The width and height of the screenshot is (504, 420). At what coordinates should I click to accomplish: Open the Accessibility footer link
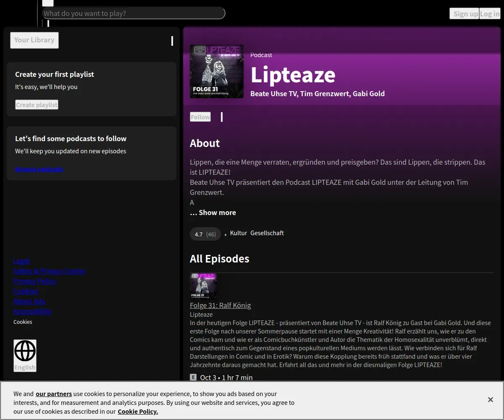tap(32, 311)
